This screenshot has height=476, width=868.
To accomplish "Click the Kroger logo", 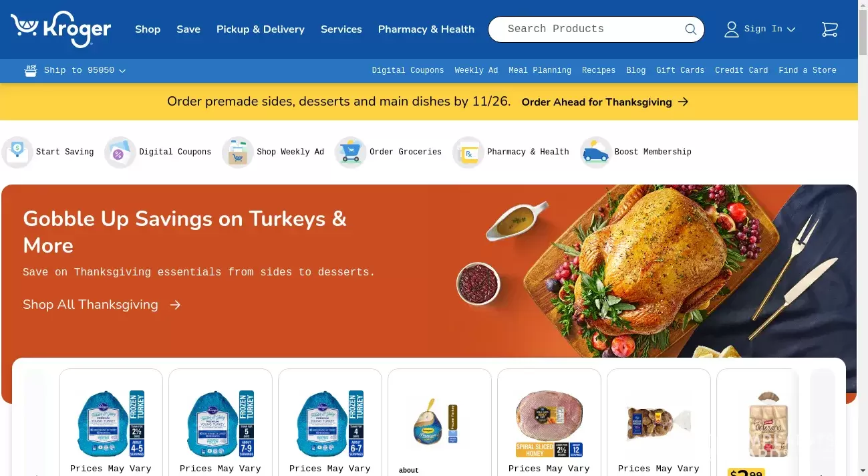I will click(61, 29).
